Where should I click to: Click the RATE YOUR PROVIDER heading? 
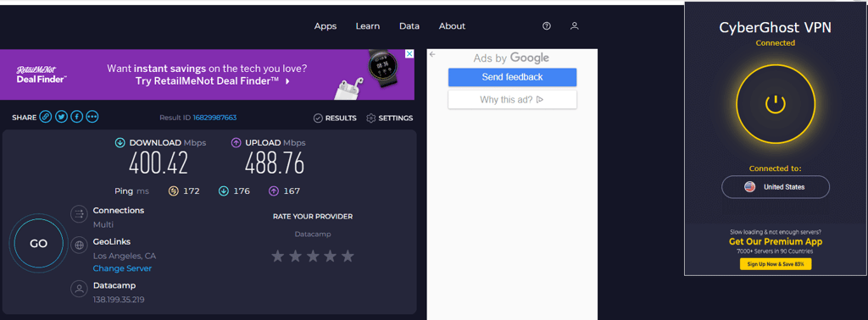[x=313, y=217]
